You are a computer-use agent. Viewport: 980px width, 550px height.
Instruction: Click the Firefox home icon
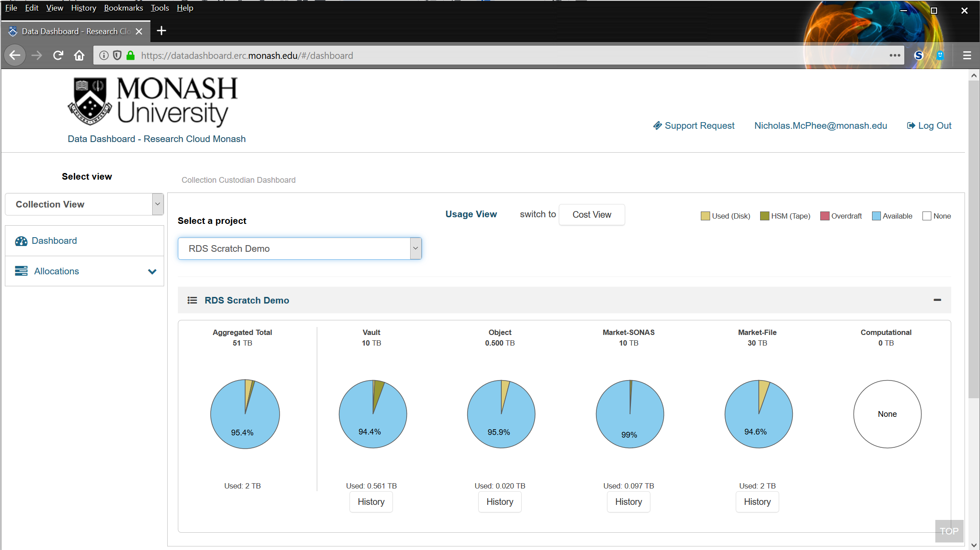(79, 55)
